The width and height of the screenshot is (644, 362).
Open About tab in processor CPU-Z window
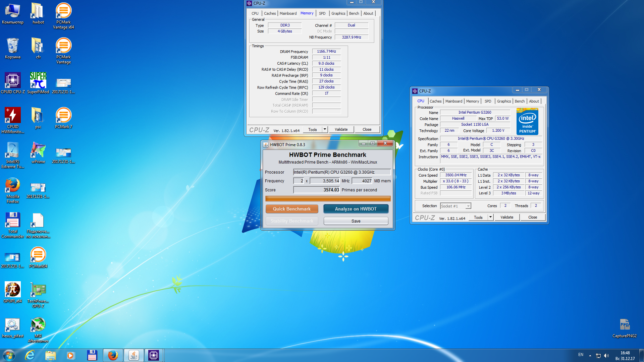click(534, 101)
